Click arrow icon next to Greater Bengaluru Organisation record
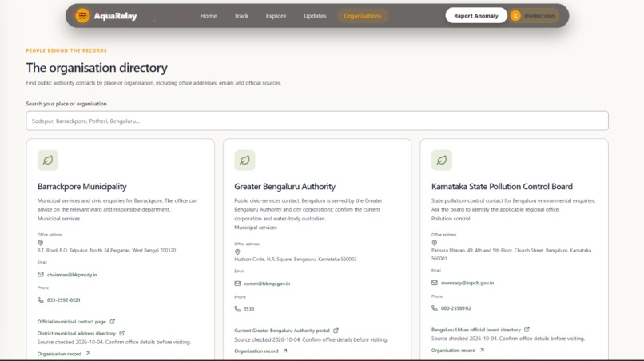The height and width of the screenshot is (361, 644). [285, 351]
